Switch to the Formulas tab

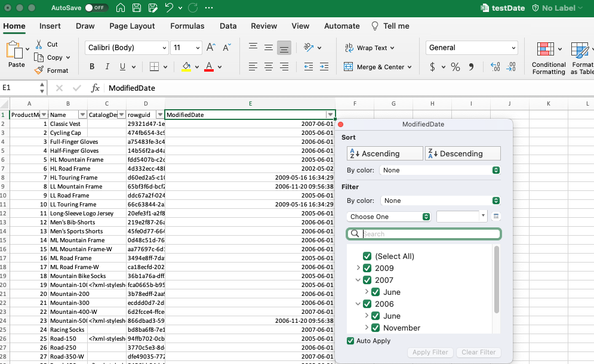click(187, 26)
